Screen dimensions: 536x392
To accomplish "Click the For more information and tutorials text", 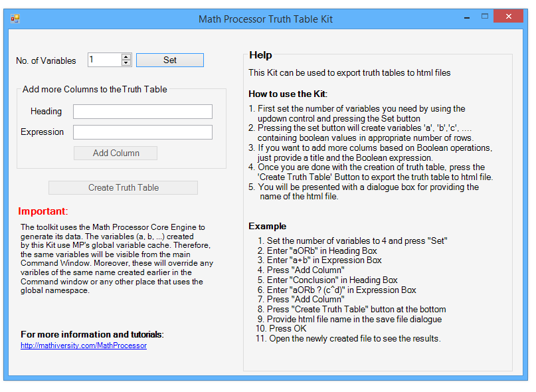I will 91,334.
